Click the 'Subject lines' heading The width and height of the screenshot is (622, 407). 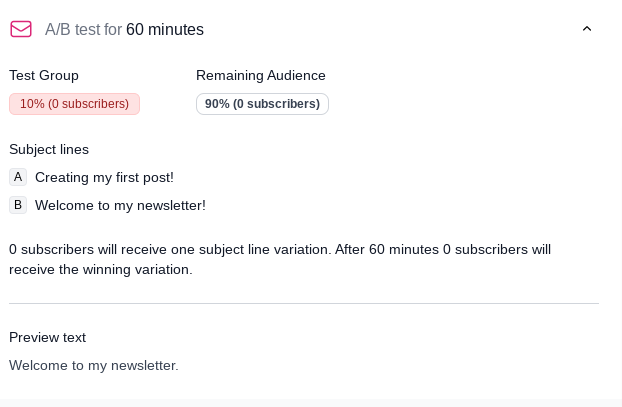(x=49, y=149)
